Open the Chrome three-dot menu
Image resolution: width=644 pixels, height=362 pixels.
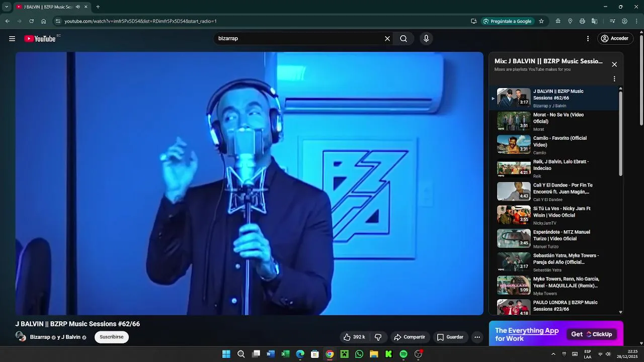636,21
